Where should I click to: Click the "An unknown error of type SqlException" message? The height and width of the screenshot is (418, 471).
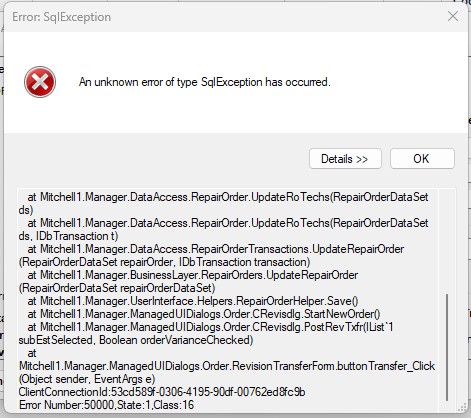coord(205,82)
